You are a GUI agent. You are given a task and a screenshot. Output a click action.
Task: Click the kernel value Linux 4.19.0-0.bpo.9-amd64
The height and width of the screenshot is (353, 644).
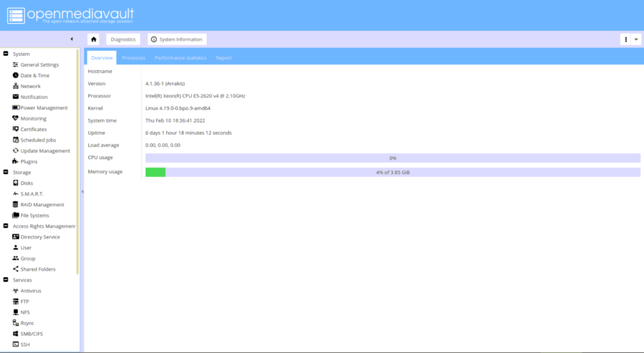(x=178, y=108)
